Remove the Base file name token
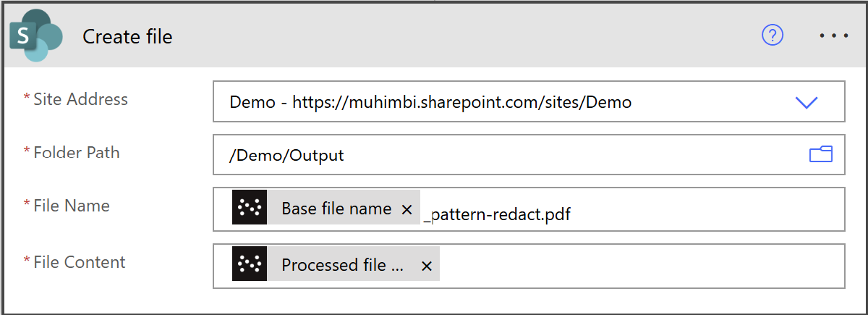 click(x=407, y=210)
